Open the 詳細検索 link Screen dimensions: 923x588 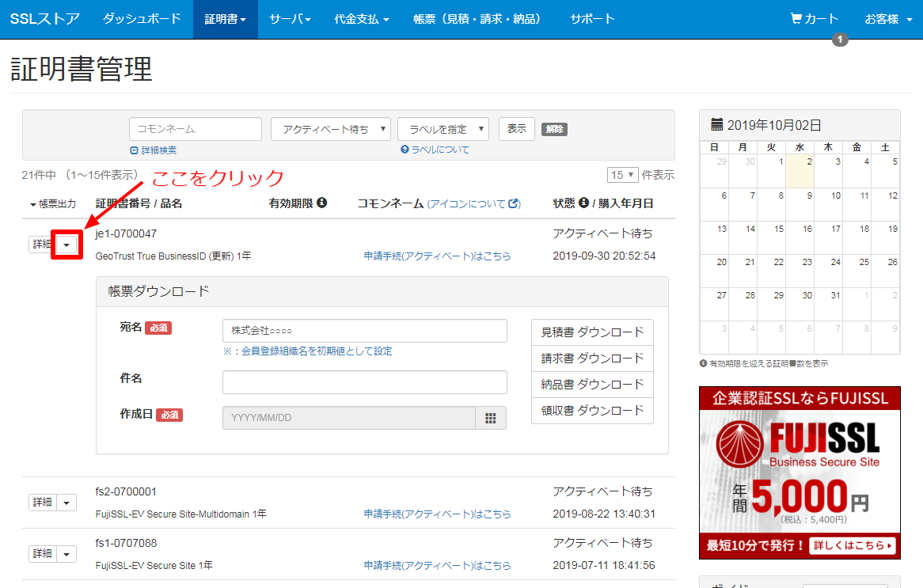(x=159, y=150)
